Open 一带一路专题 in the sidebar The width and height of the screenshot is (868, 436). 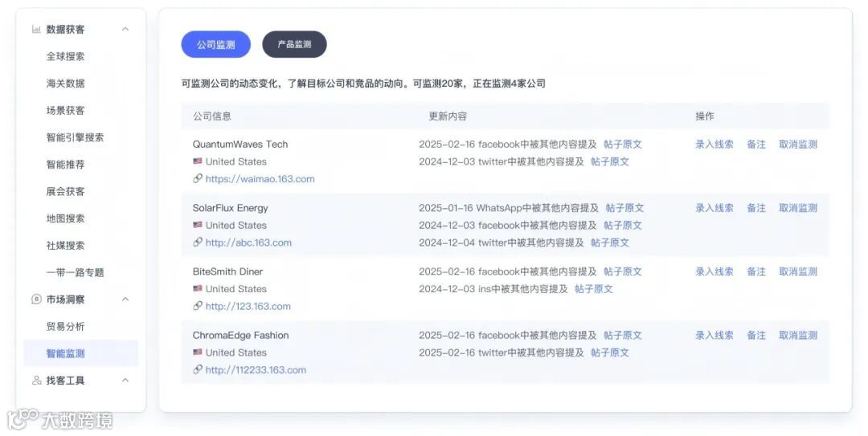coord(75,272)
